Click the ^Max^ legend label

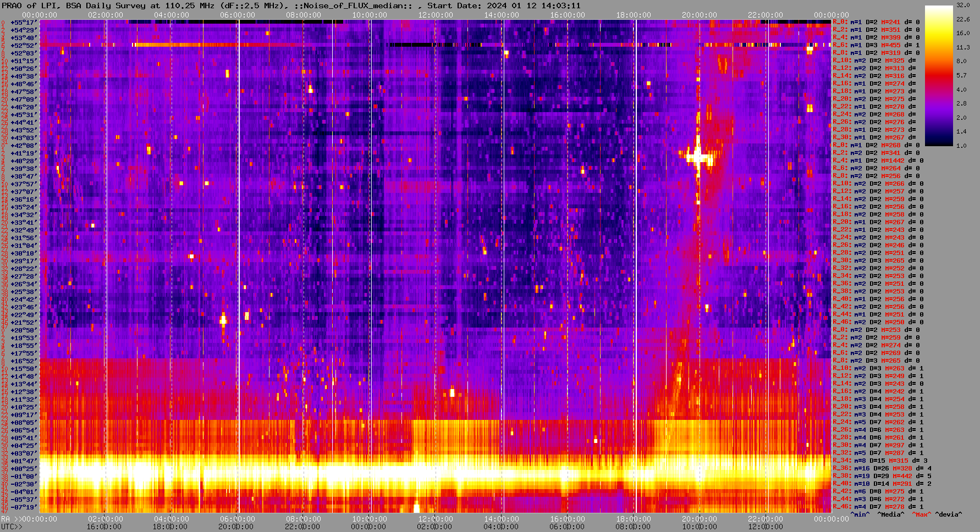tap(921, 514)
